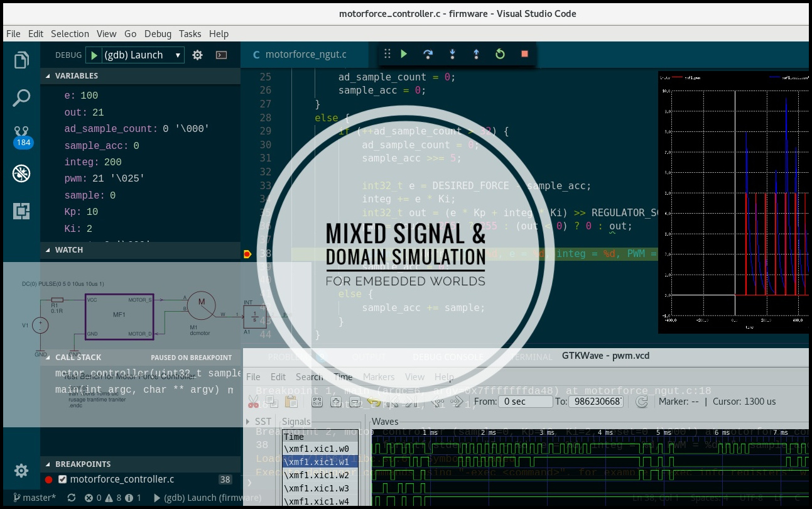Viewport: 812px width, 509px height.
Task: Click Zoom Fit in GTKWave toolbar
Action: point(317,402)
